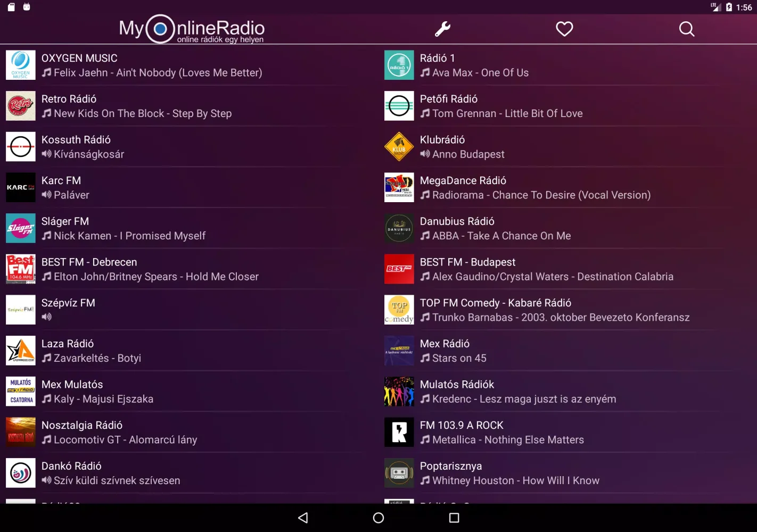Tap the Sláger FM station logo
757x532 pixels.
(21, 228)
